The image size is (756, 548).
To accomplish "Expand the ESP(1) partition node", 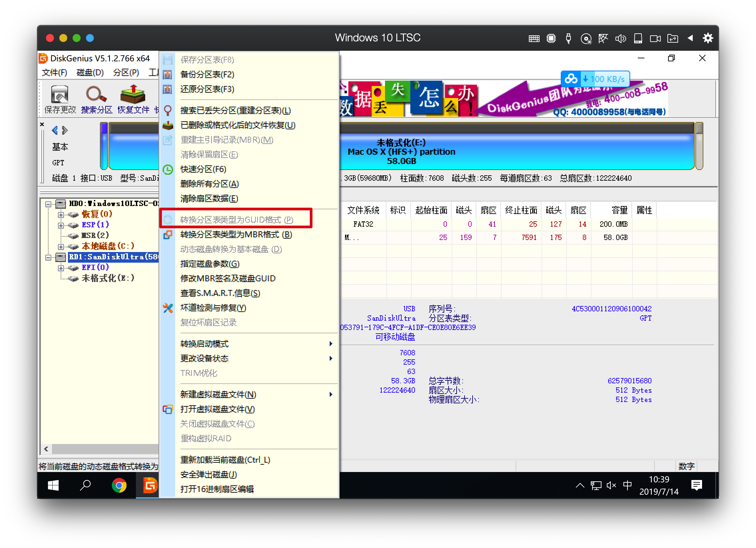I will coord(61,225).
